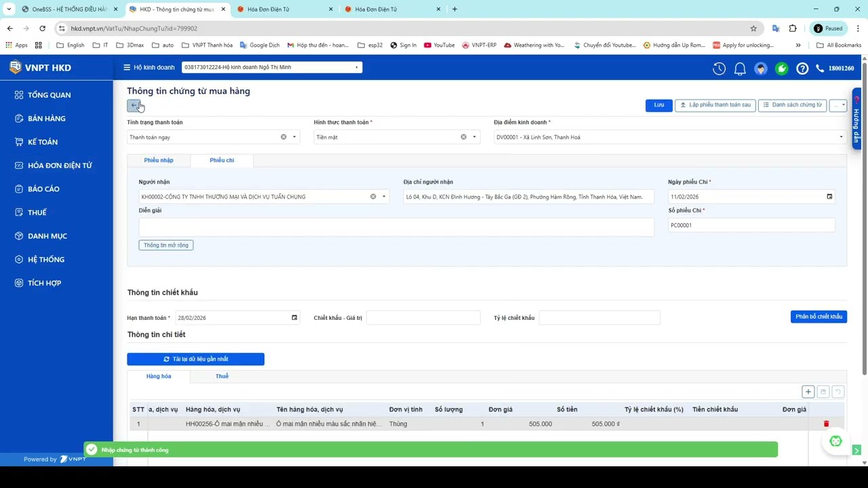Click the grid save disk icon
Viewport: 868px width, 488px height.
point(823,392)
